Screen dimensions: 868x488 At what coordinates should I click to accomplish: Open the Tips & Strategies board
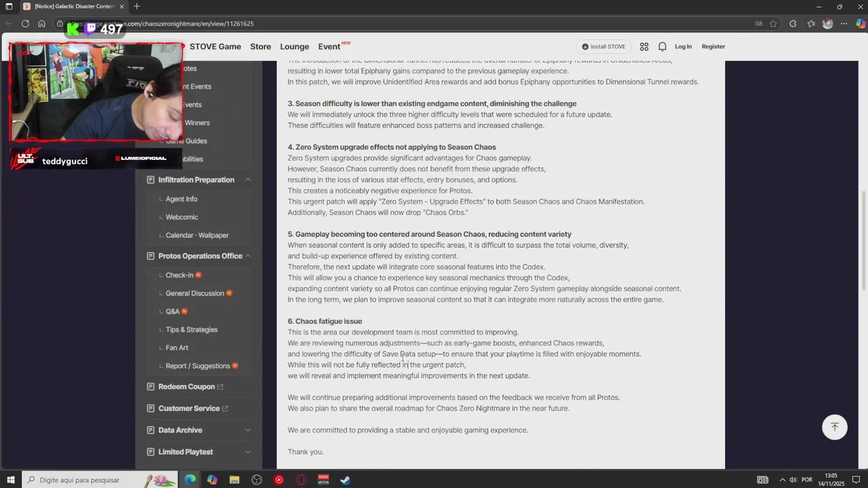coord(191,329)
